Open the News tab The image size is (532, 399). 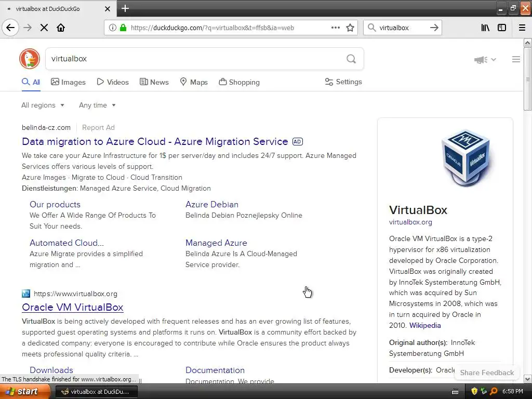click(x=154, y=82)
